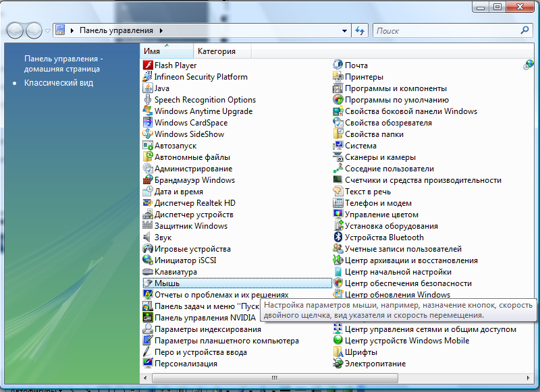Click the Игровые устройства gamepad icon
The height and width of the screenshot is (392, 540).
148,249
